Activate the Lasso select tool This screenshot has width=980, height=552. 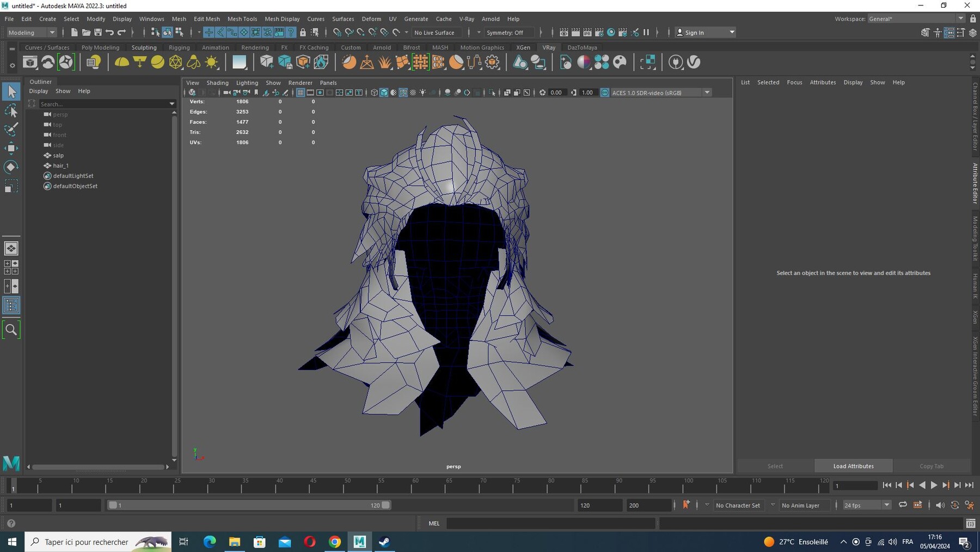(11, 111)
